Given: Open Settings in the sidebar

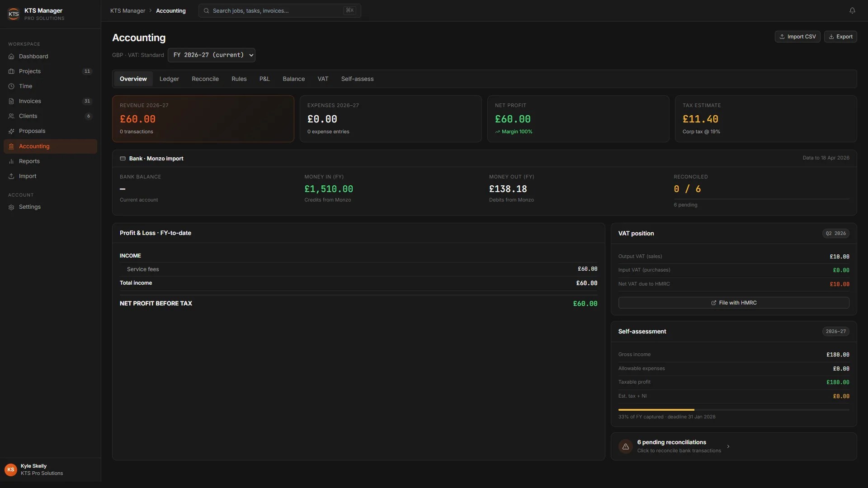Looking at the screenshot, I should click(x=50, y=207).
